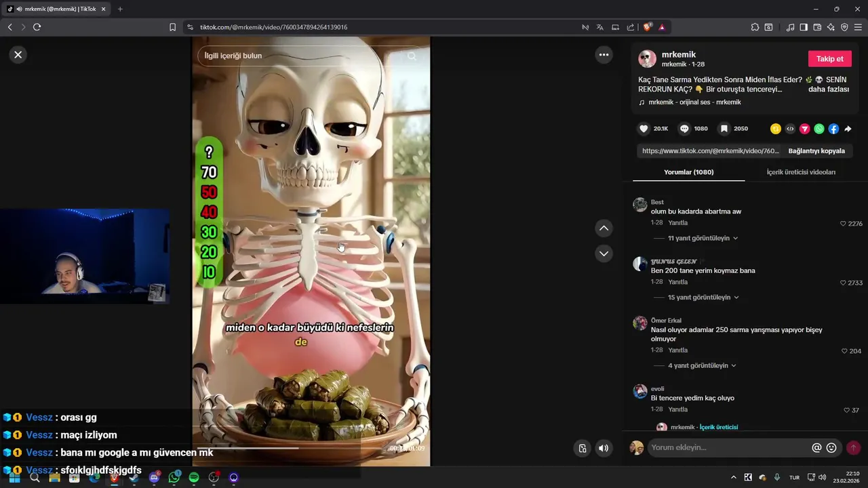The height and width of the screenshot is (488, 868).
Task: Open the mrkemik profile name
Action: click(679, 54)
